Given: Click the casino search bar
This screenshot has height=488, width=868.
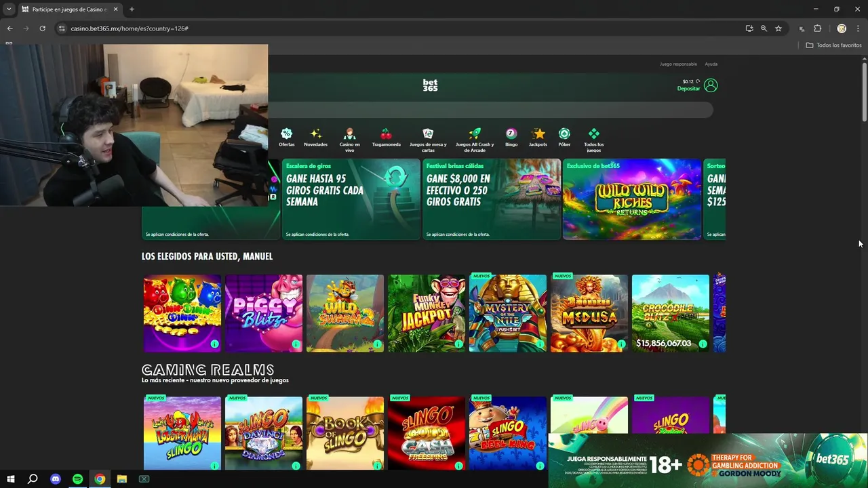Looking at the screenshot, I should tap(490, 110).
